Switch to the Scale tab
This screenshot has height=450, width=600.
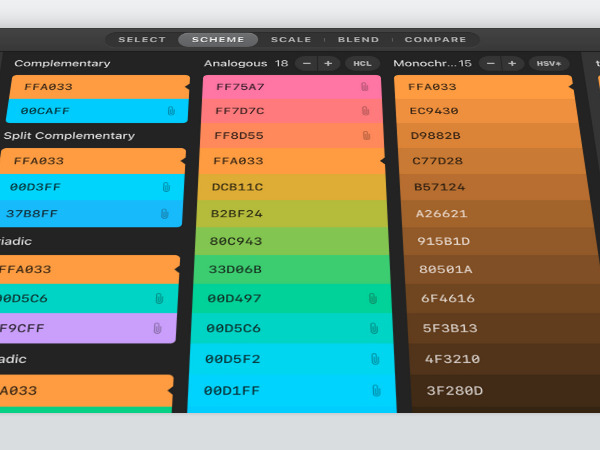tap(291, 40)
